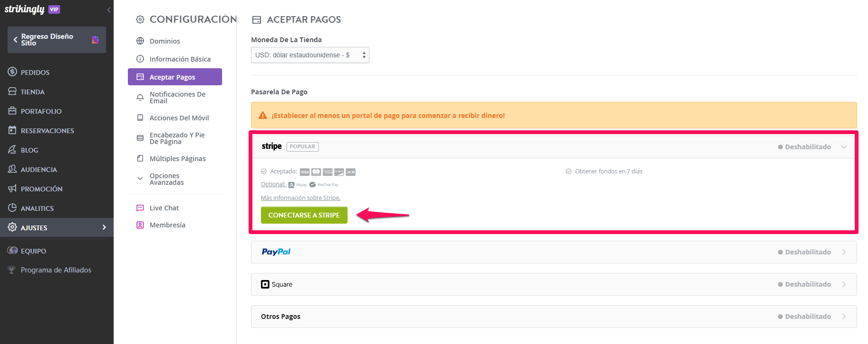868x344 pixels.
Task: Click the Información Básica info icon
Action: (x=140, y=59)
